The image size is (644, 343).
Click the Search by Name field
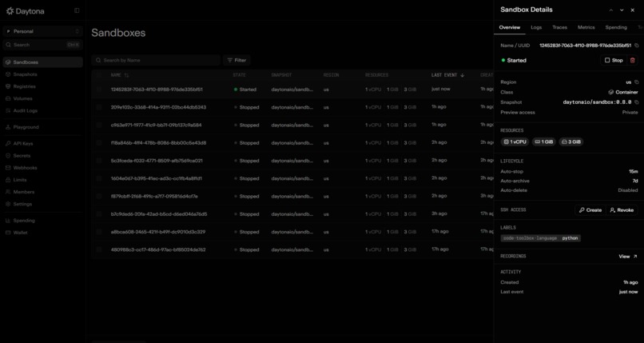coord(156,61)
